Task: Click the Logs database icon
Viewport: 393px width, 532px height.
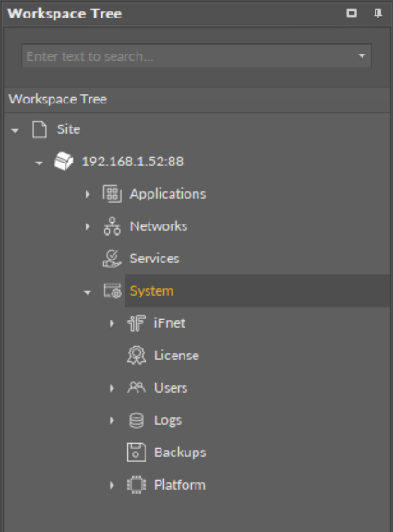Action: (137, 420)
